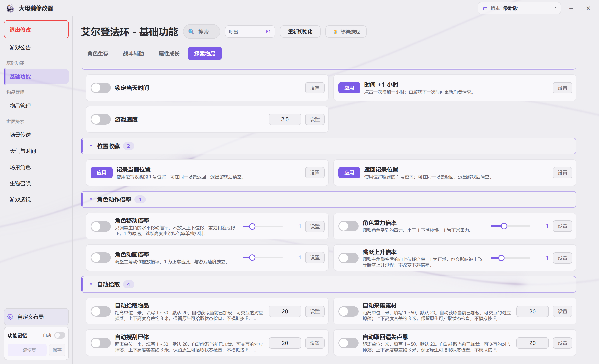Open 游戏公告 in sidebar
The height and width of the screenshot is (364, 599).
tap(36, 47)
